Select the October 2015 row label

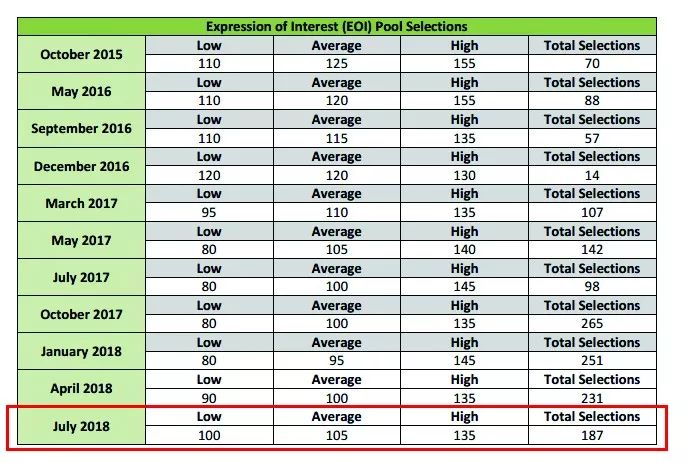click(82, 54)
